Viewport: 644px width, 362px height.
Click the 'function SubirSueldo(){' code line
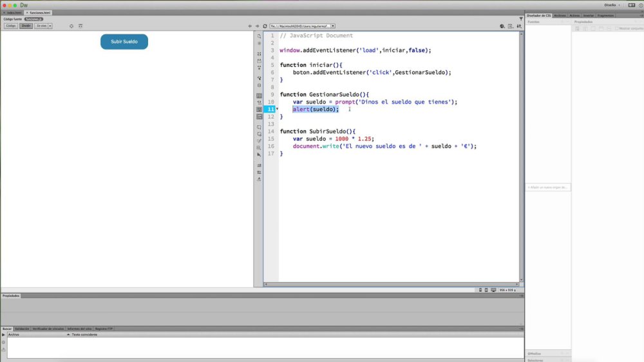coord(317,131)
